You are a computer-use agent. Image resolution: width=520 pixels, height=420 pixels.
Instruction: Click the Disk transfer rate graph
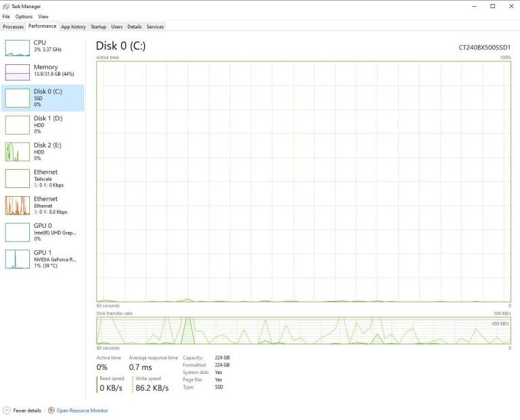coord(303,331)
